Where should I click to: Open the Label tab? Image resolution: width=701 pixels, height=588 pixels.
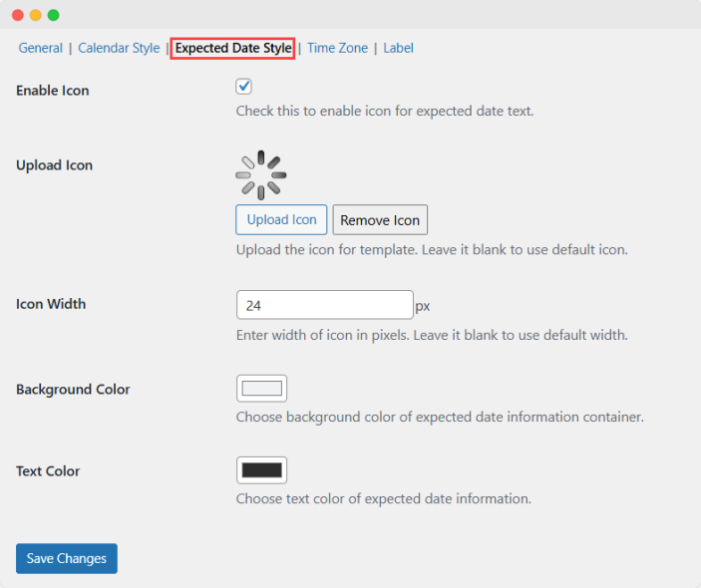(398, 48)
